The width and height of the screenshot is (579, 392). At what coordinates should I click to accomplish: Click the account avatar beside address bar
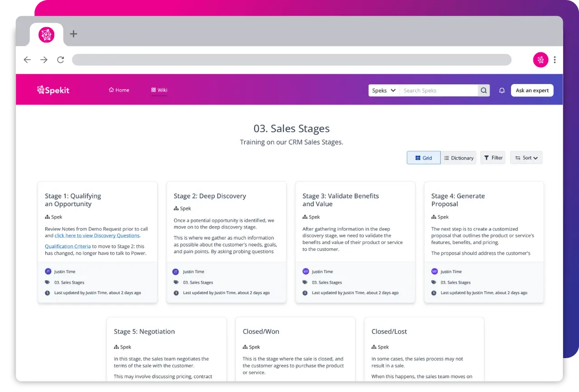pyautogui.click(x=541, y=59)
